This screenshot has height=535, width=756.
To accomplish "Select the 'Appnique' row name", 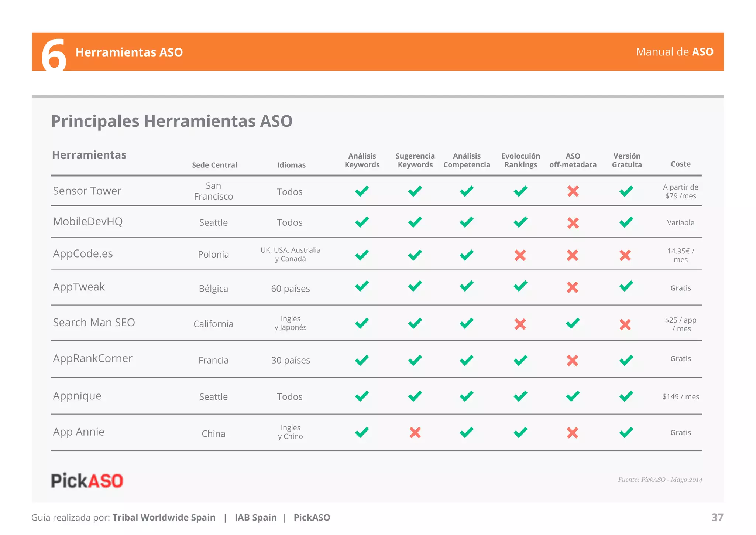I will 77,396.
